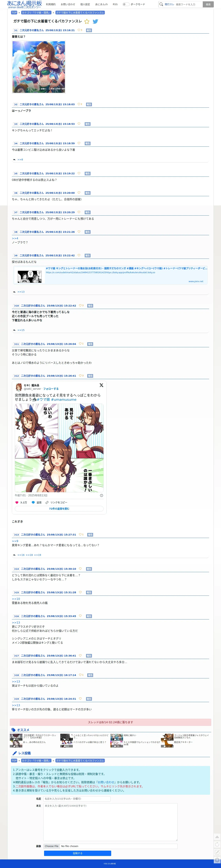Click the Choose File button

[52, 846]
